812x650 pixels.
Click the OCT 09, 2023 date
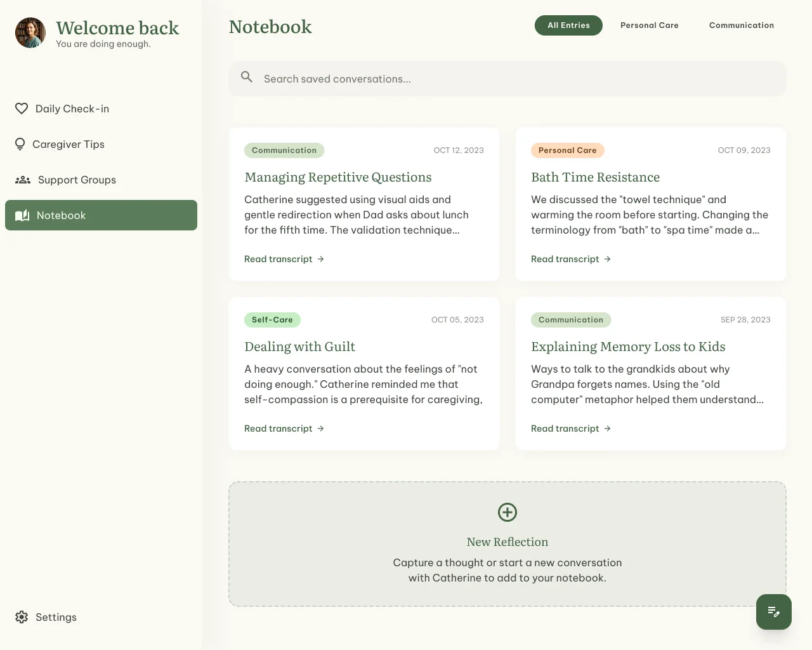(x=744, y=150)
